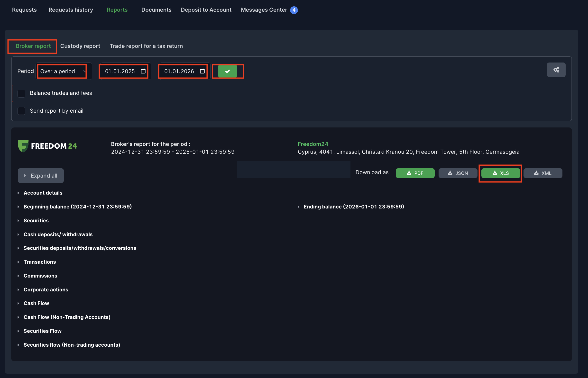Viewport: 588px width, 378px height.
Task: Click the report settings gears icon
Action: [556, 70]
